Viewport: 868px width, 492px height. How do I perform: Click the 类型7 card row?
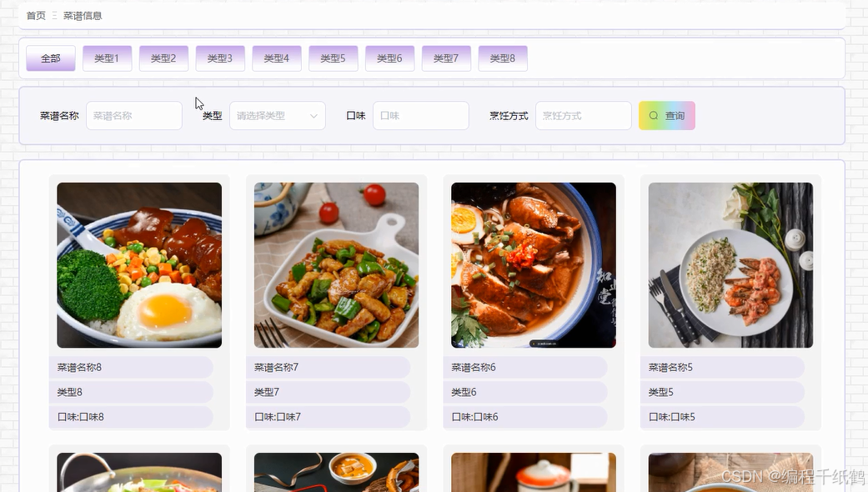tap(329, 392)
